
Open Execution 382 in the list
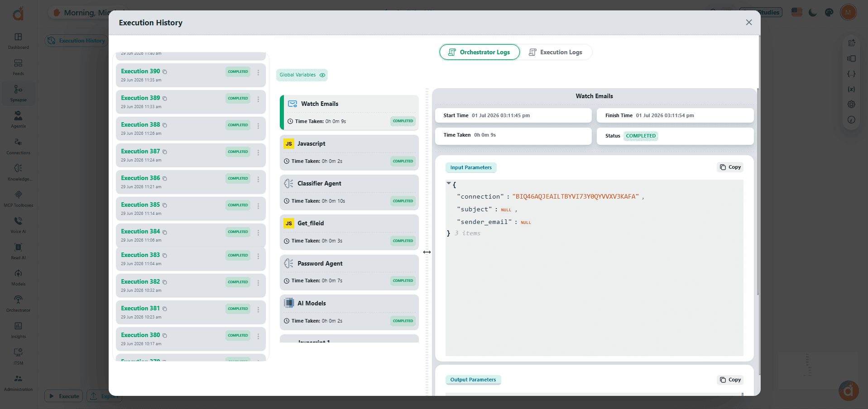[191, 285]
